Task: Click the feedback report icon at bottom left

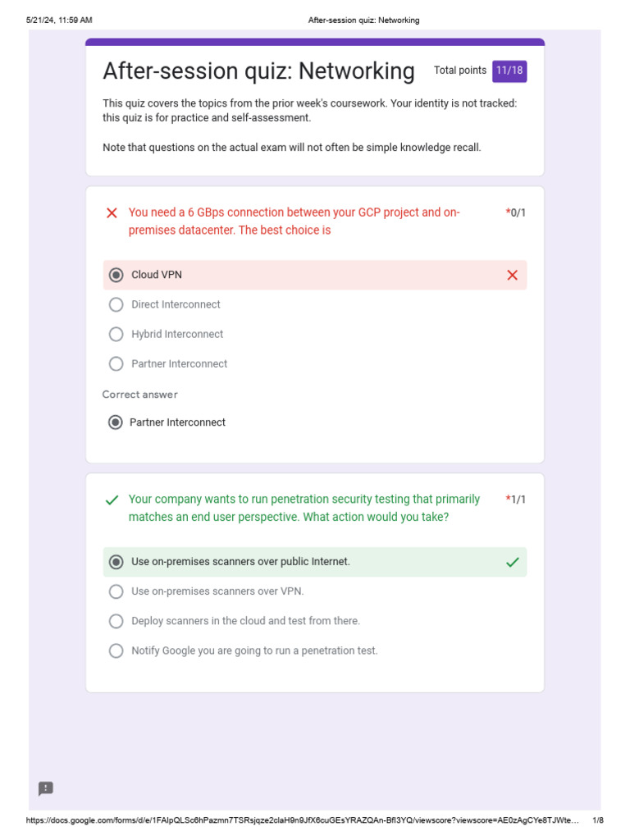Action: [x=46, y=788]
